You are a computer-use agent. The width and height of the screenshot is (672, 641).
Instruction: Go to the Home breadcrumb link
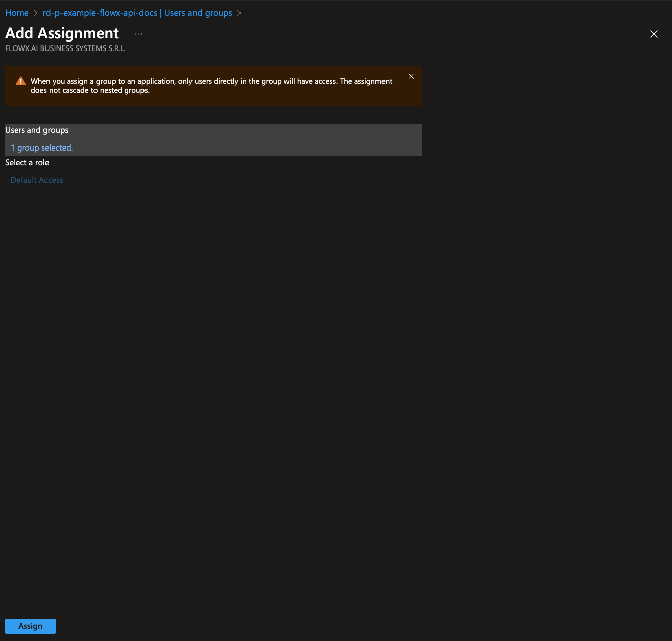point(17,13)
